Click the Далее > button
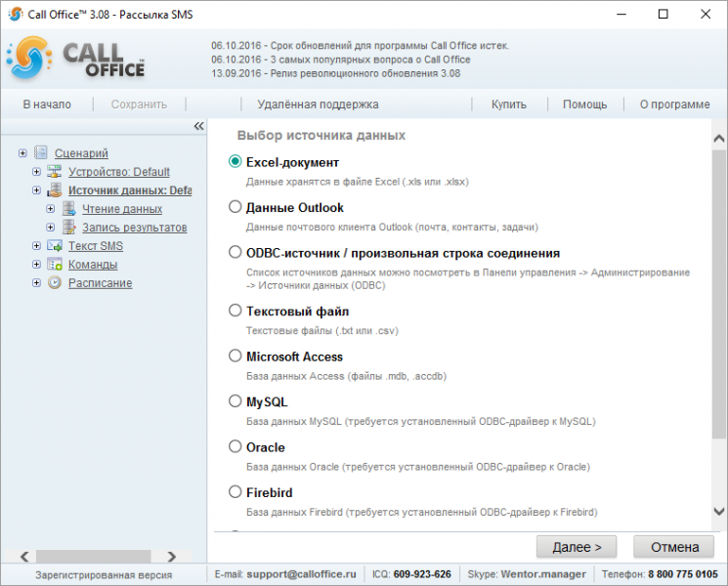 pyautogui.click(x=577, y=547)
